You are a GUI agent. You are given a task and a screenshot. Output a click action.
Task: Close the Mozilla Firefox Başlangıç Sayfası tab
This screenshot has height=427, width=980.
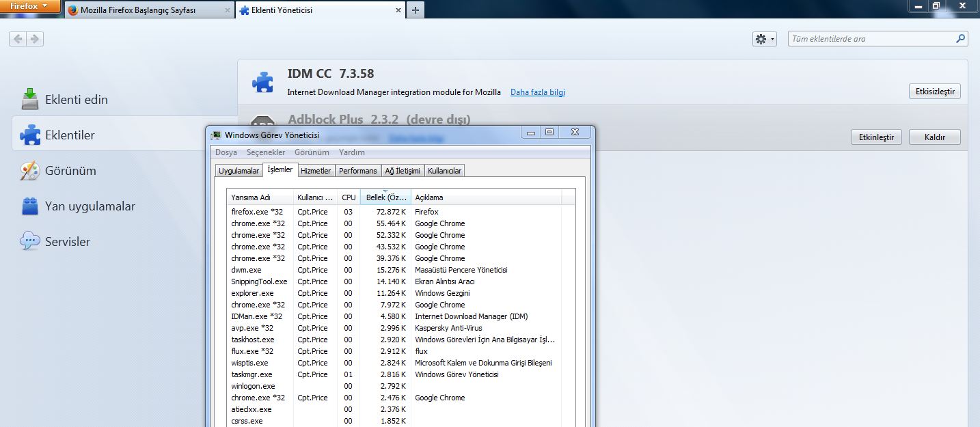pyautogui.click(x=227, y=10)
